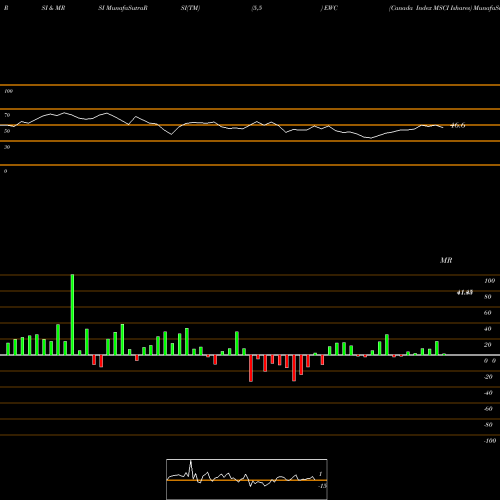The image size is (500, 500).
Task: Click the 'SI & MR' header label
Action: pyautogui.click(x=53, y=8)
